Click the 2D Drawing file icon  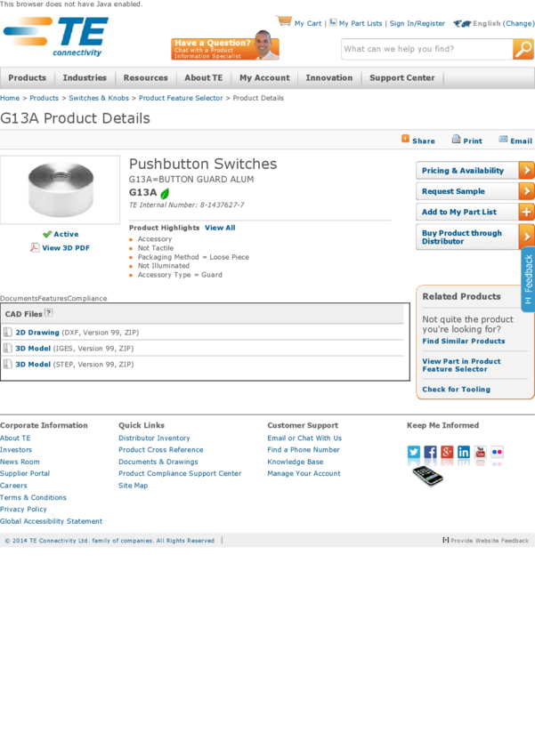click(8, 333)
